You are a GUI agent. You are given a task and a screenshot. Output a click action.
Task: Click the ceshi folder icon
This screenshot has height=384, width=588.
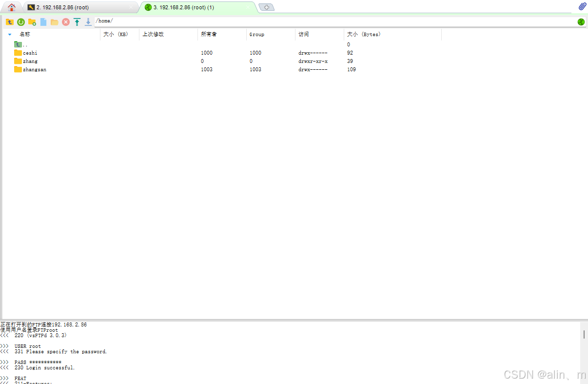tap(18, 53)
